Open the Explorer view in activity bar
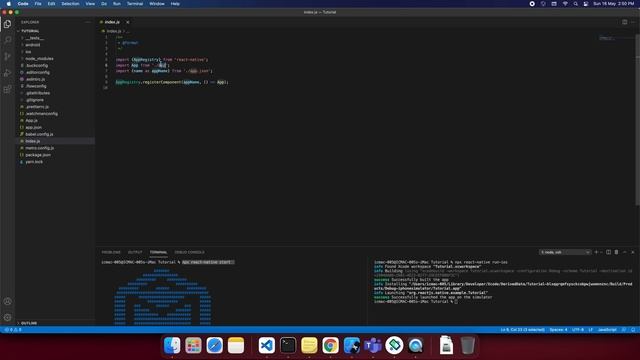The width and height of the screenshot is (640, 360). coord(7,24)
